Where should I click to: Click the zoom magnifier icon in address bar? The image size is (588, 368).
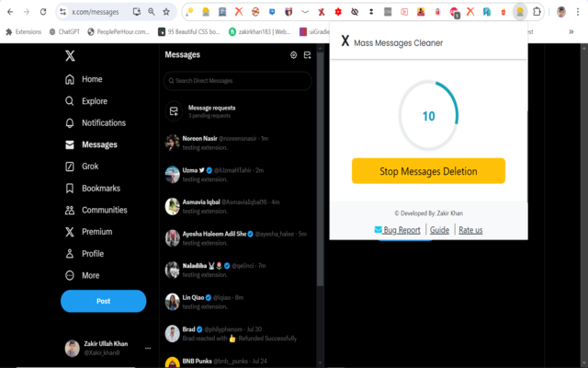152,12
